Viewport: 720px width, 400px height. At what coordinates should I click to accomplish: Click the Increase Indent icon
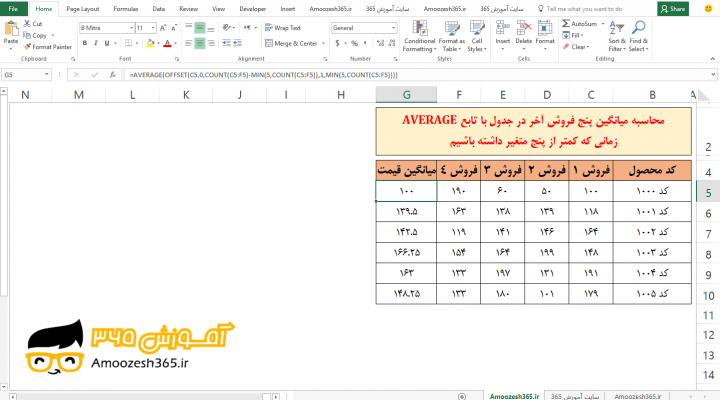point(237,43)
